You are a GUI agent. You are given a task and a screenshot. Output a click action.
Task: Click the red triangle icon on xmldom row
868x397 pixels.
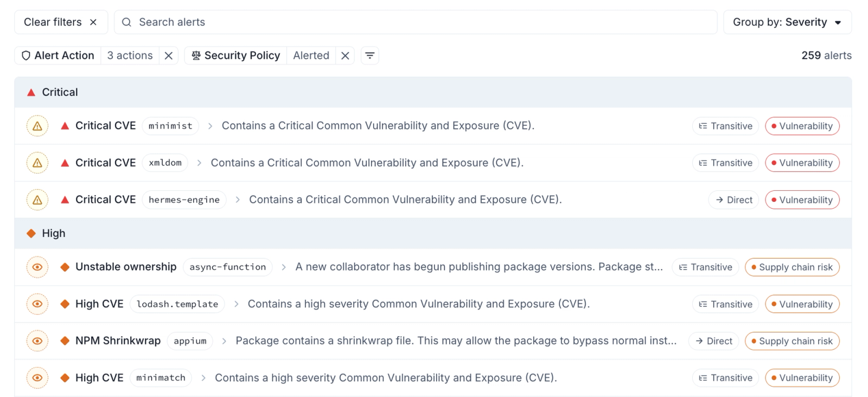coord(65,163)
